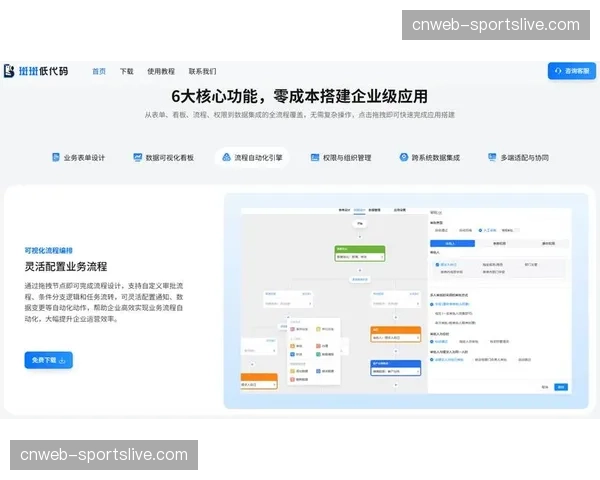This screenshot has height=480, width=600.
Task: Click the heading 灵活配置业务流程
Action: pyautogui.click(x=66, y=266)
